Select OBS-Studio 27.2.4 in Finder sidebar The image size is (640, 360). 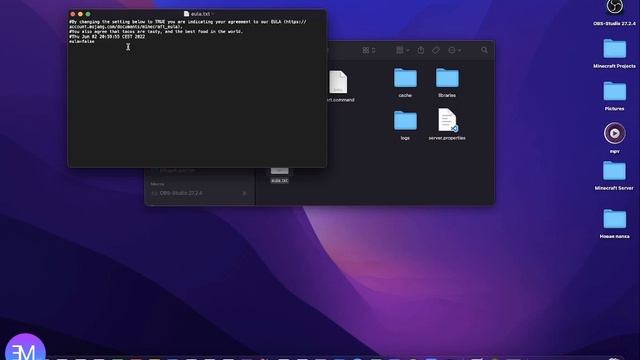(x=181, y=193)
